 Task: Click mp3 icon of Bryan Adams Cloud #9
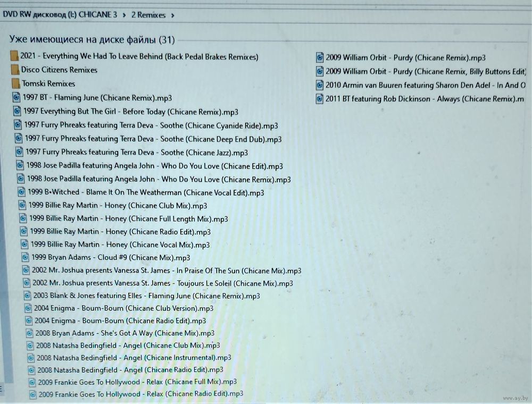coord(26,257)
